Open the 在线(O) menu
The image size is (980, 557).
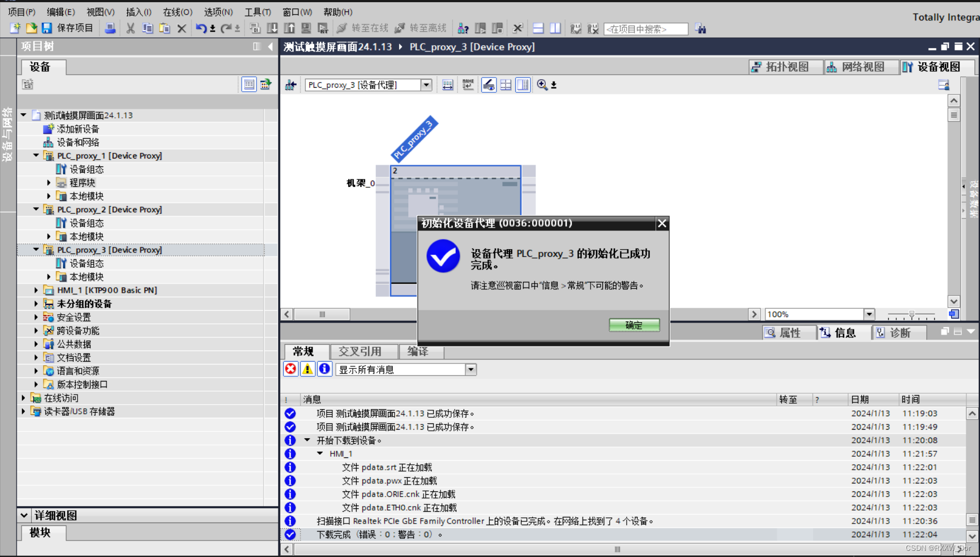(178, 12)
